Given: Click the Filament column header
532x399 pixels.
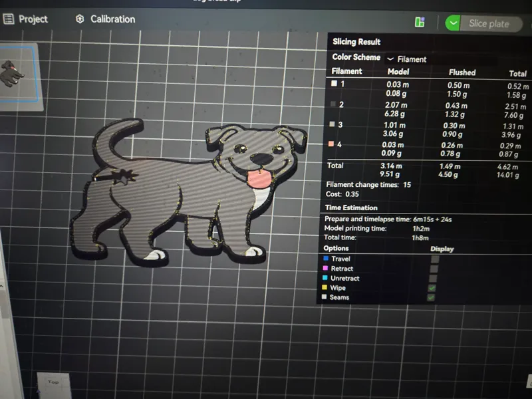Looking at the screenshot, I should (x=346, y=71).
